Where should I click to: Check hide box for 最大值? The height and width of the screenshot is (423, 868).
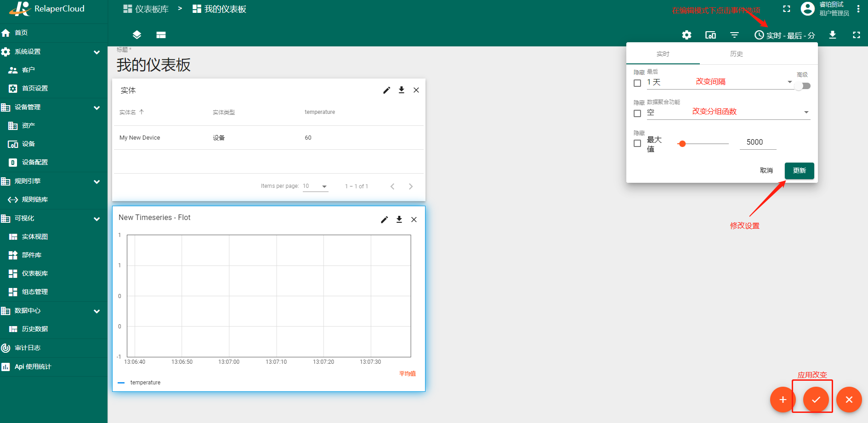(x=637, y=143)
